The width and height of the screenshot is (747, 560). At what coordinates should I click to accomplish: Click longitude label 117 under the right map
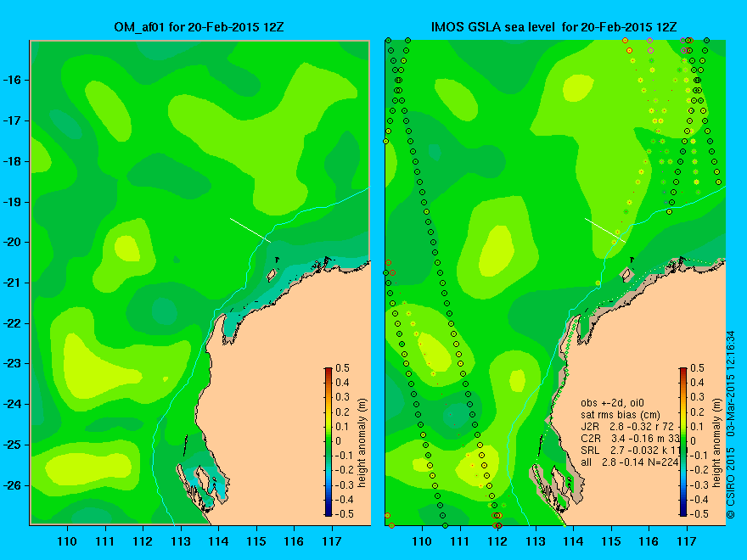pyautogui.click(x=687, y=541)
